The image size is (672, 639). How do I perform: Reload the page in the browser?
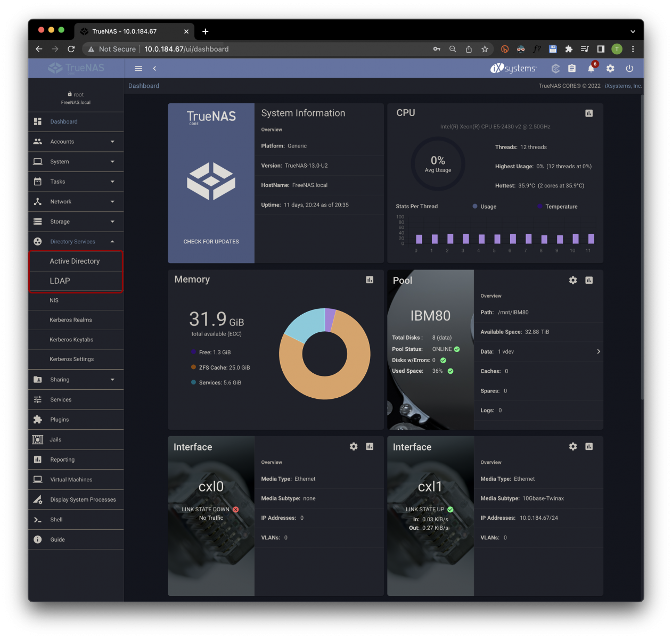coord(71,49)
